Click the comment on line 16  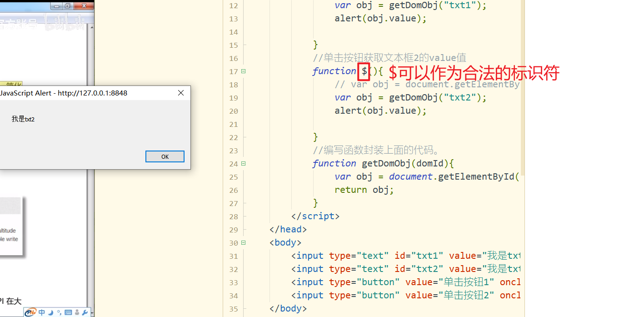[x=389, y=58]
